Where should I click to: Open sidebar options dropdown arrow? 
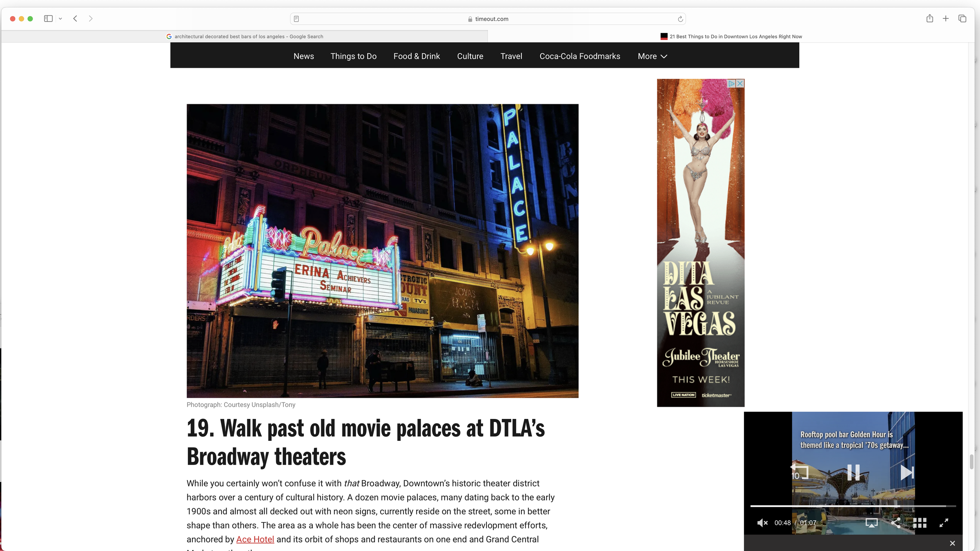pyautogui.click(x=60, y=18)
